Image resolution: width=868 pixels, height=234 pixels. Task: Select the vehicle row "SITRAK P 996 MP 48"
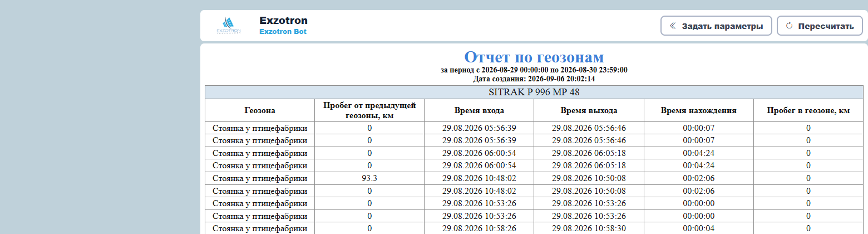(x=534, y=92)
